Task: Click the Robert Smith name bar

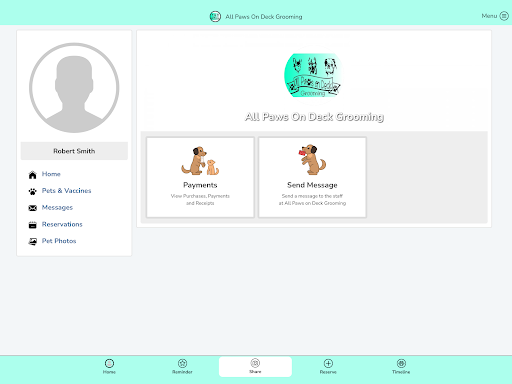Action: [74, 151]
